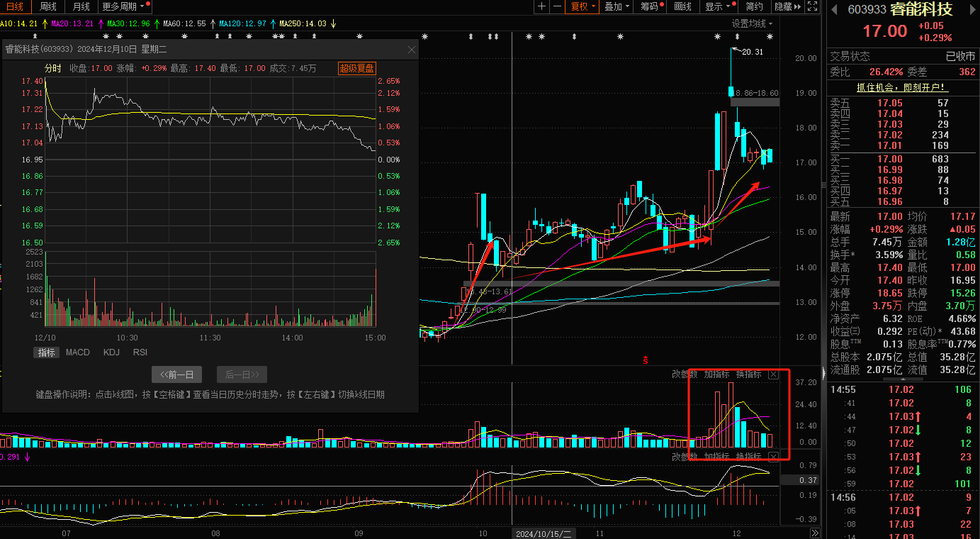Switch to 简约 simple mode

click(x=754, y=6)
